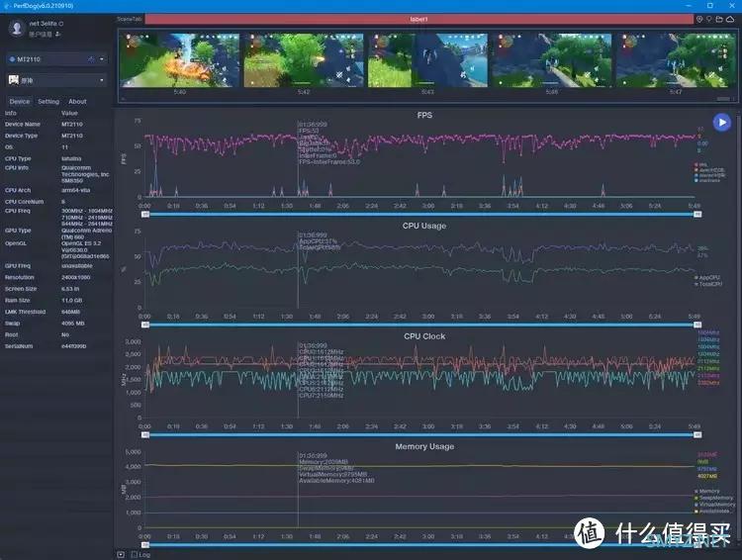Viewport: 742px width, 560px height.
Task: Click the game app icon in app selector
Action: [x=13, y=80]
